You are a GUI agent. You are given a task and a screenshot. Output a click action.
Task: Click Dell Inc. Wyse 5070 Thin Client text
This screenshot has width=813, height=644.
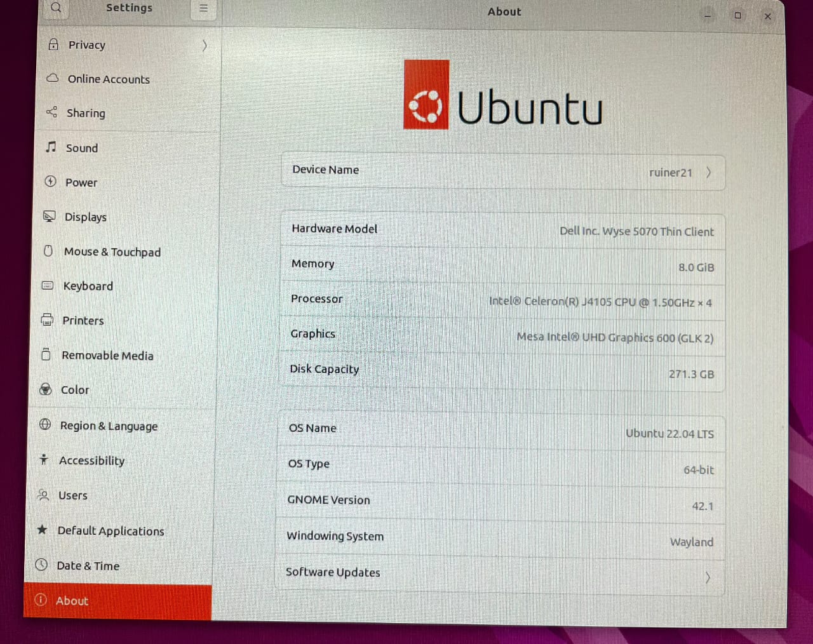coord(636,231)
